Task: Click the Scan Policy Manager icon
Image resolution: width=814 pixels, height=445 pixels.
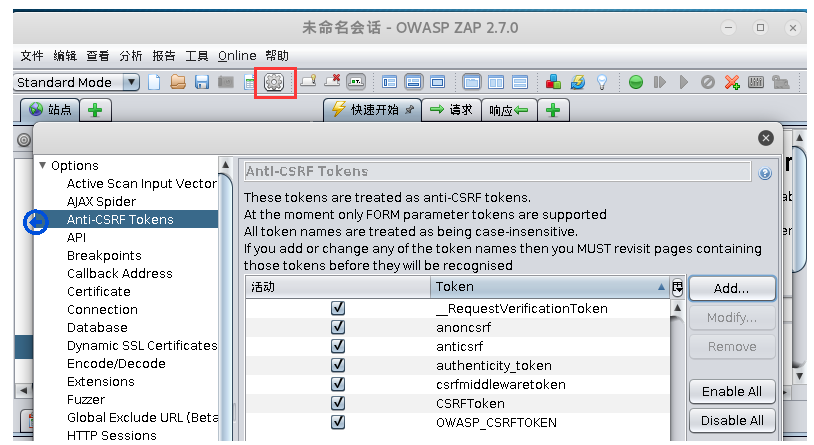Action: pyautogui.click(x=756, y=82)
